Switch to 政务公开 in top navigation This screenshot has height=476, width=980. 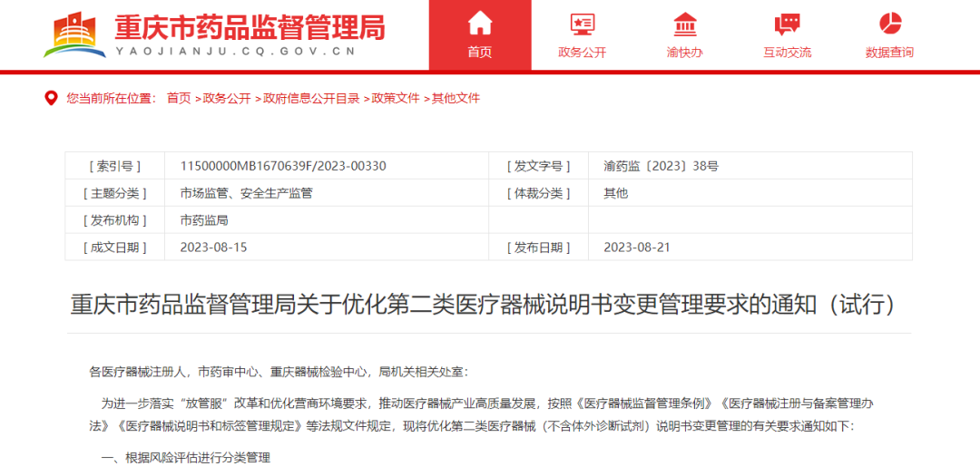point(582,53)
